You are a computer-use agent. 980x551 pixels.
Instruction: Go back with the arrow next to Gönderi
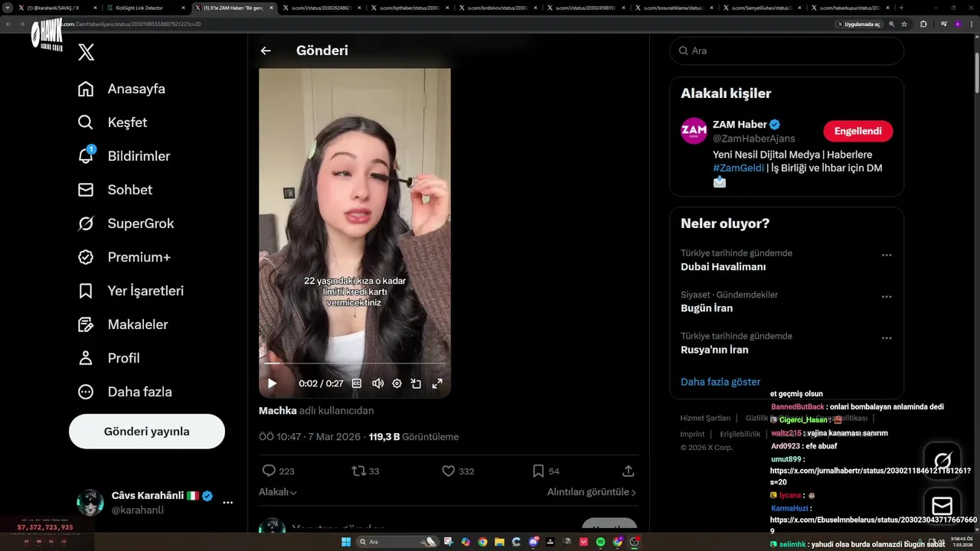tap(266, 51)
